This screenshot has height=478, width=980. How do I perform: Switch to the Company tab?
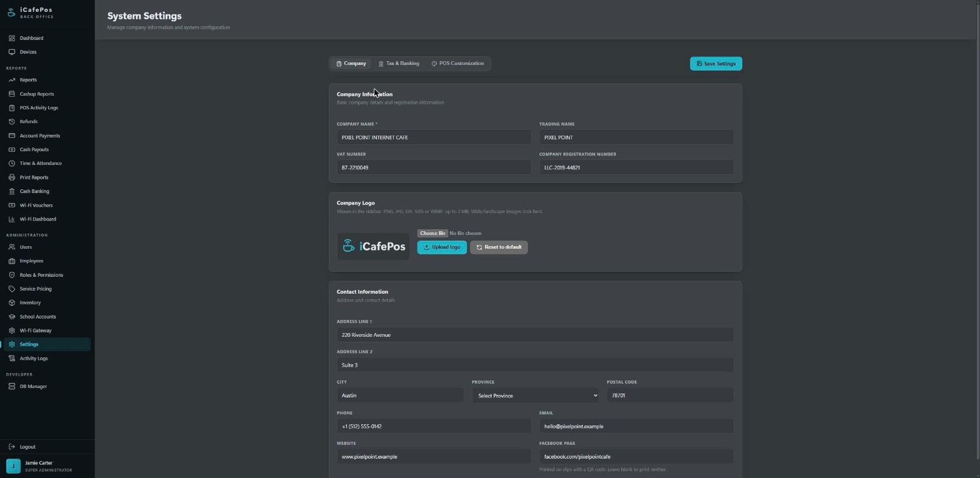(x=351, y=63)
